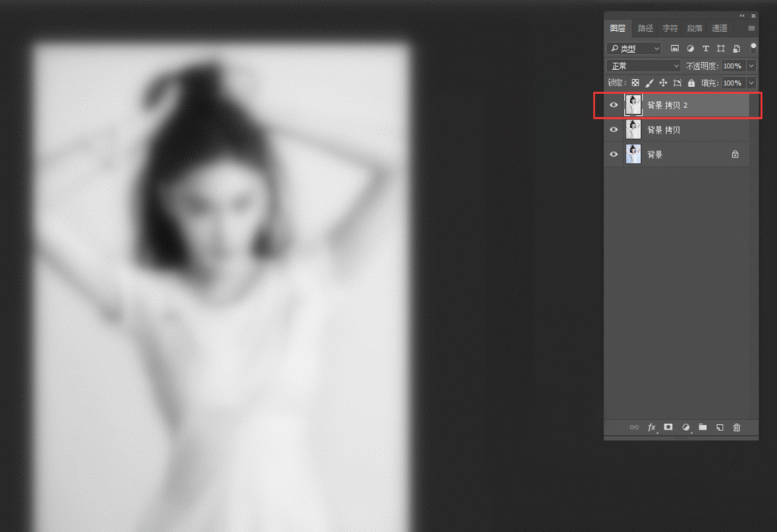Click the 背景 拷贝 layer thumbnail

[632, 129]
